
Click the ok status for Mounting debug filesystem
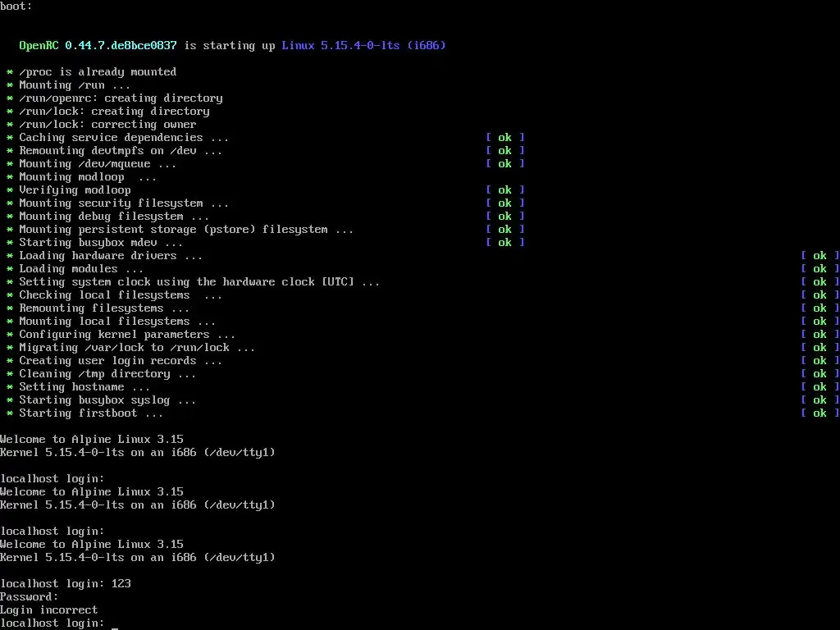pos(505,217)
